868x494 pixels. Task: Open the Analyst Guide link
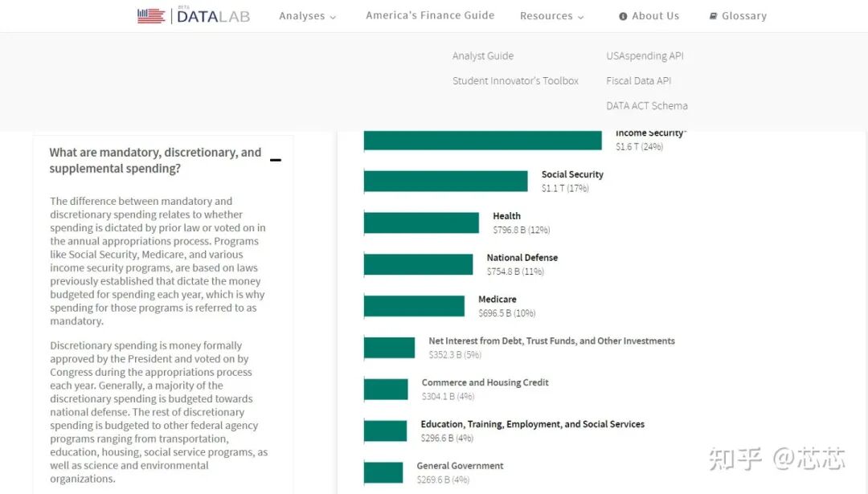point(482,56)
